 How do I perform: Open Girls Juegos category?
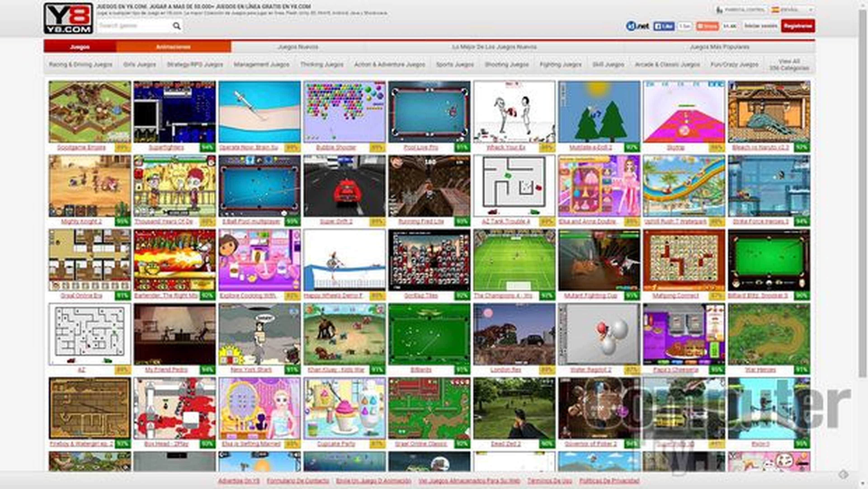click(139, 64)
